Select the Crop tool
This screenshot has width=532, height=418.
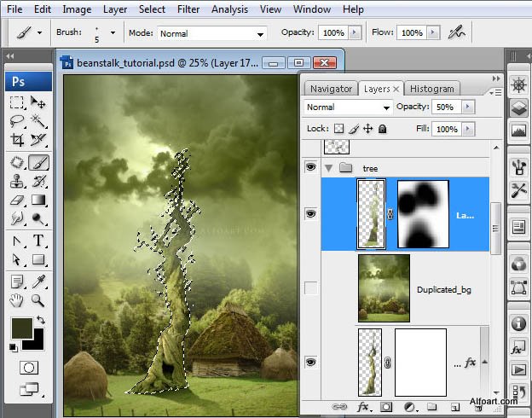coord(17,142)
